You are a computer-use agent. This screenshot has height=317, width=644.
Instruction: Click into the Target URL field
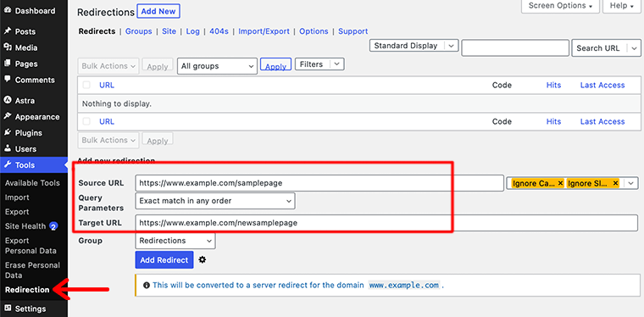386,223
